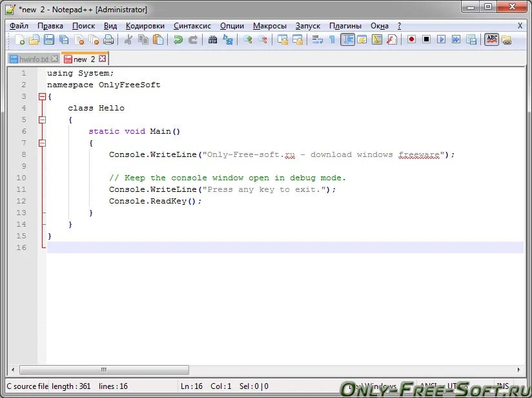Screen dimensions: 532x398
Task: Click the horizontal scrollbar thumb
Action: coord(104,370)
